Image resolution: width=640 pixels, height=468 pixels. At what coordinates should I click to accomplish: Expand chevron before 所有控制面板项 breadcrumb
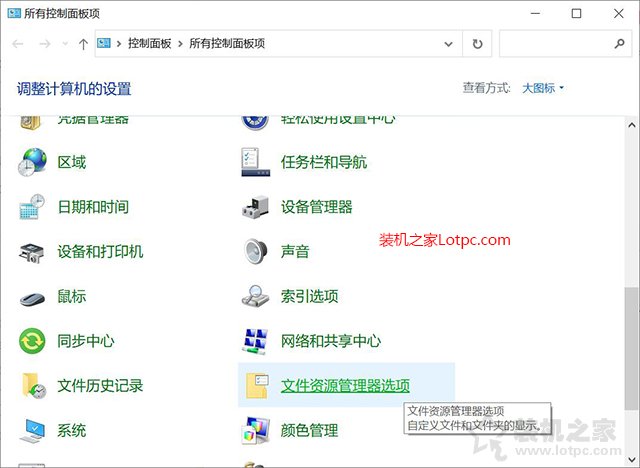coord(180,44)
